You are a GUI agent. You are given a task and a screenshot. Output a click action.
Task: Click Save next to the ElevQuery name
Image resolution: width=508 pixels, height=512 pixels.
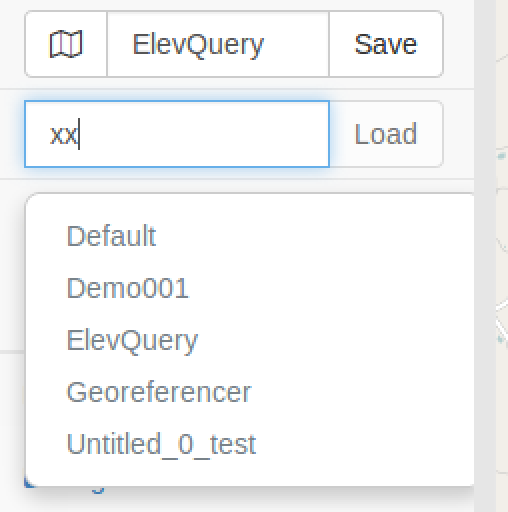point(386,44)
